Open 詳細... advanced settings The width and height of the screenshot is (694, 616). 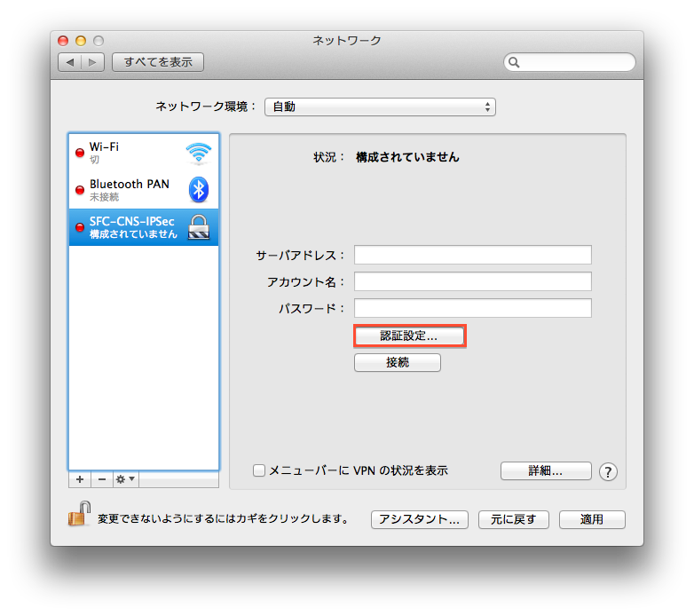[x=546, y=470]
